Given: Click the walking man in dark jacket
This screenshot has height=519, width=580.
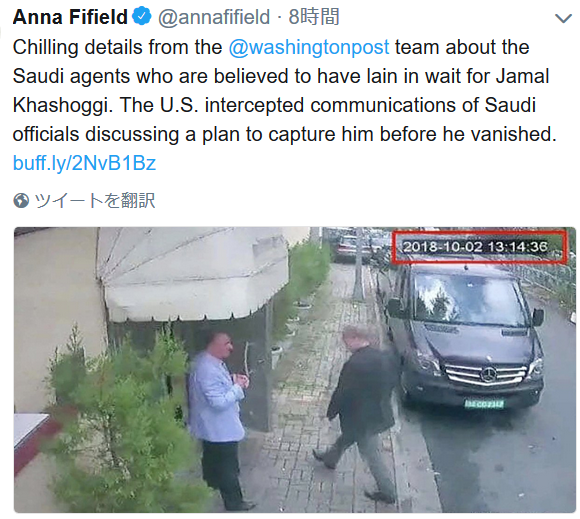Looking at the screenshot, I should 358,411.
